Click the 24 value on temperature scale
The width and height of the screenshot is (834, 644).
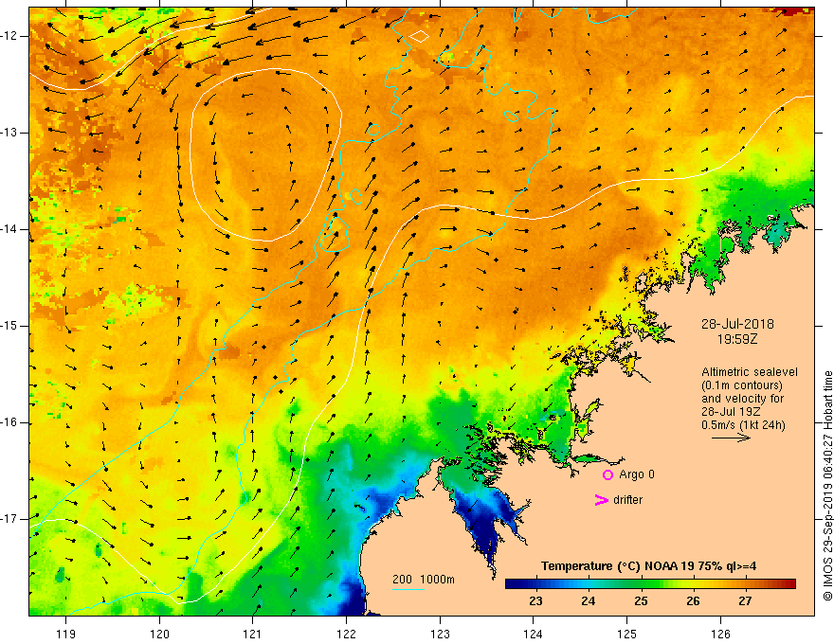point(588,601)
